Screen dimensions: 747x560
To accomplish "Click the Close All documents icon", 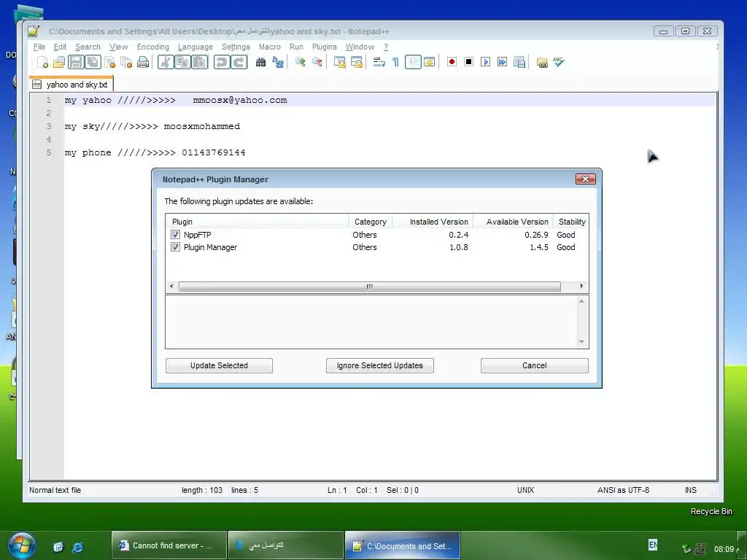I will pos(126,63).
